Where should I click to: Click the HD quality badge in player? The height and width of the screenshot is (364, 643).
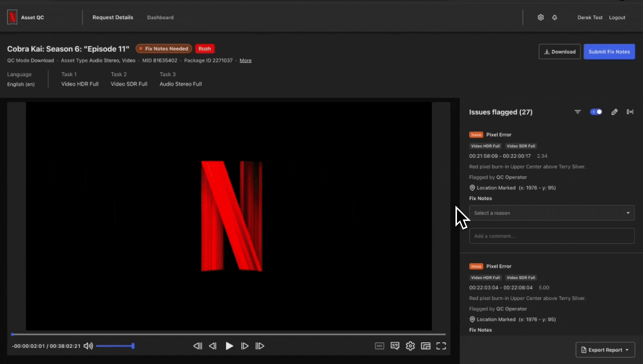[380, 346]
